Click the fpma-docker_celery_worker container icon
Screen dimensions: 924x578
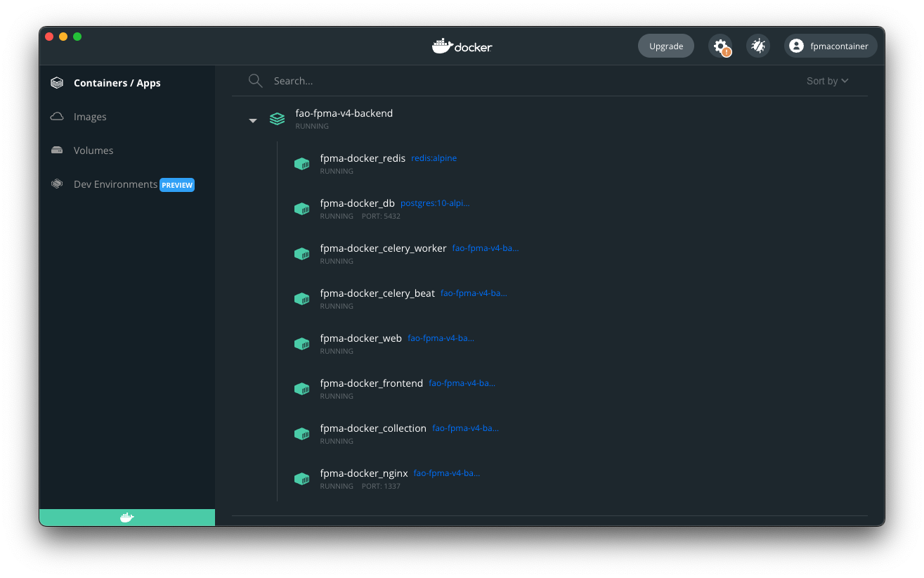[x=302, y=254]
